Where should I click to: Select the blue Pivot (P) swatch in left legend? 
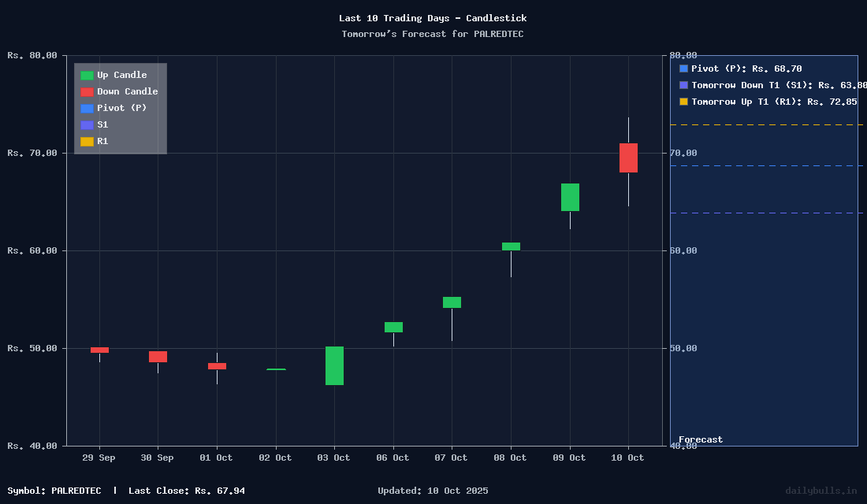[87, 109]
